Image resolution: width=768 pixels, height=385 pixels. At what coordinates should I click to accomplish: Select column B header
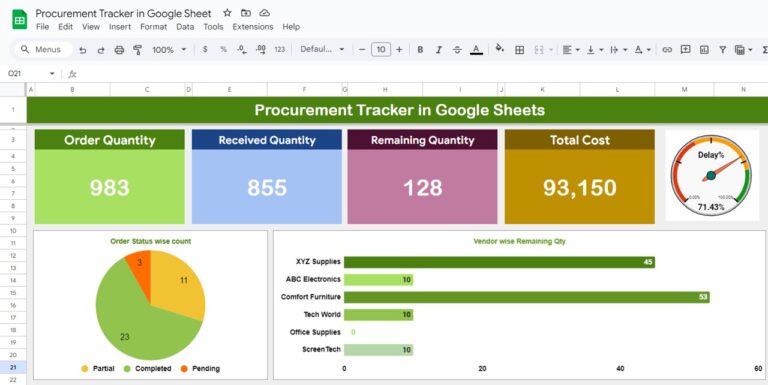[72, 90]
